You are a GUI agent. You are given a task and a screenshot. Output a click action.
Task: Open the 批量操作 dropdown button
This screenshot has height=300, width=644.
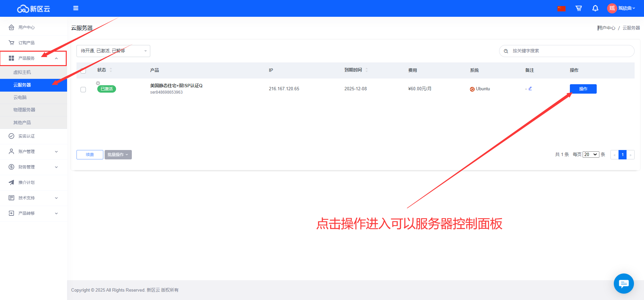118,155
